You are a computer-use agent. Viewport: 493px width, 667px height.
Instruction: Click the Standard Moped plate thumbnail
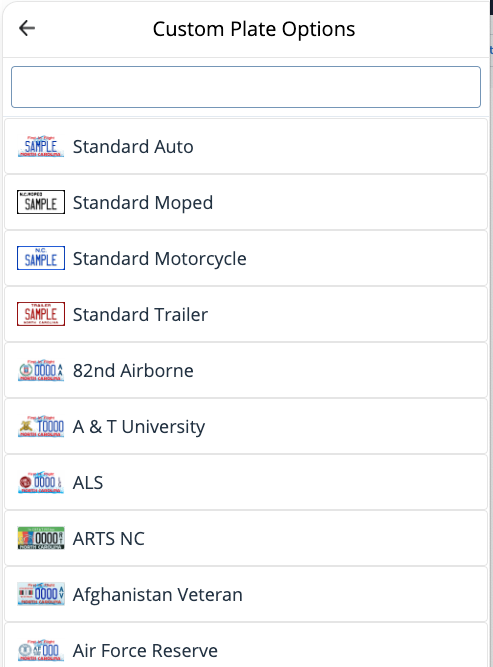(41, 202)
